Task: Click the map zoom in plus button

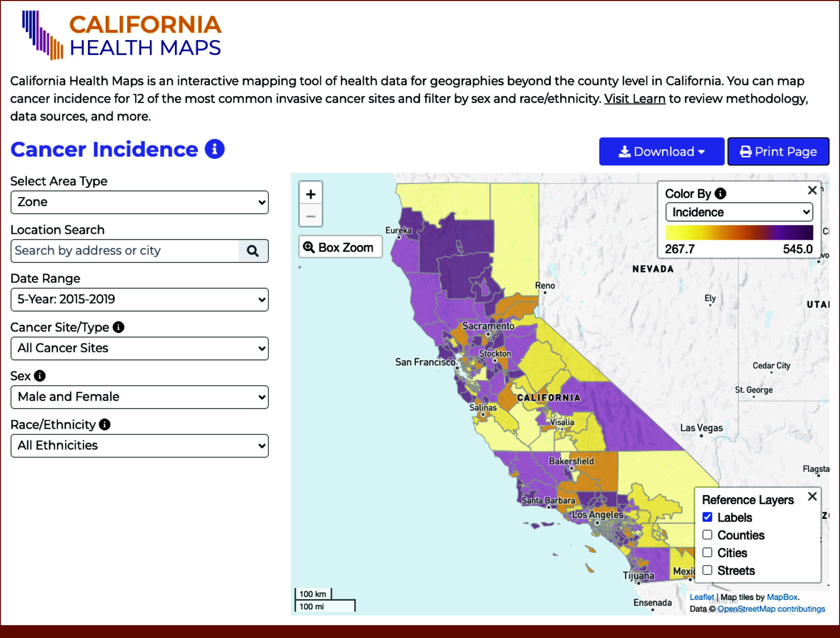Action: [x=310, y=194]
